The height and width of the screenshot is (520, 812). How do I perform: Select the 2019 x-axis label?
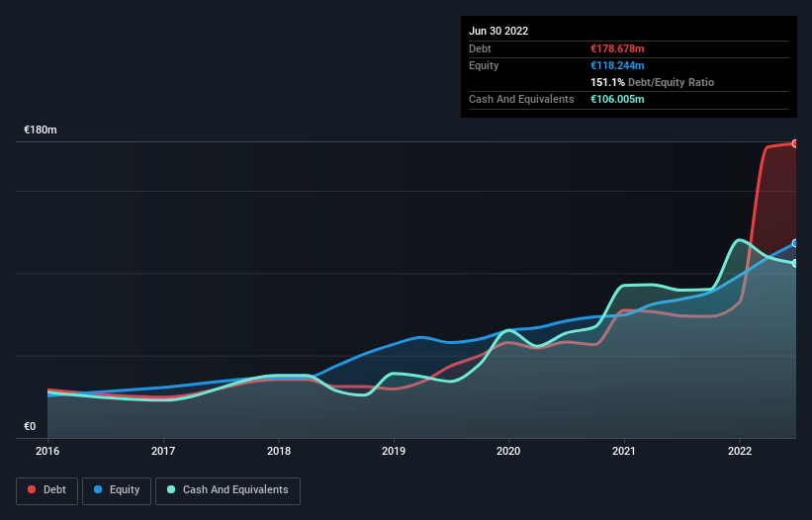click(x=394, y=451)
